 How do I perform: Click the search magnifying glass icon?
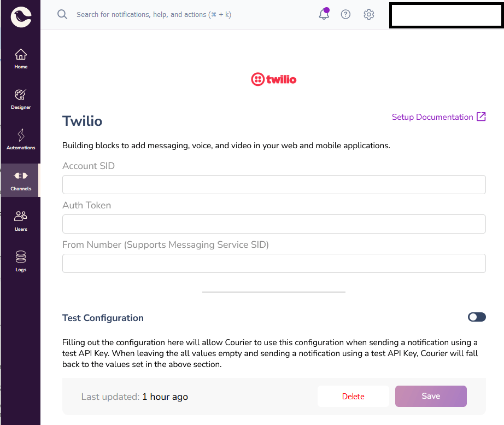(x=62, y=14)
